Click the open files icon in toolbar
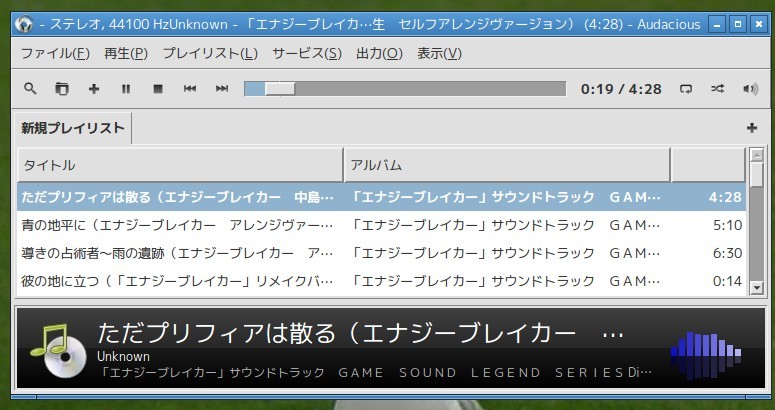This screenshot has height=410, width=775. tap(62, 89)
